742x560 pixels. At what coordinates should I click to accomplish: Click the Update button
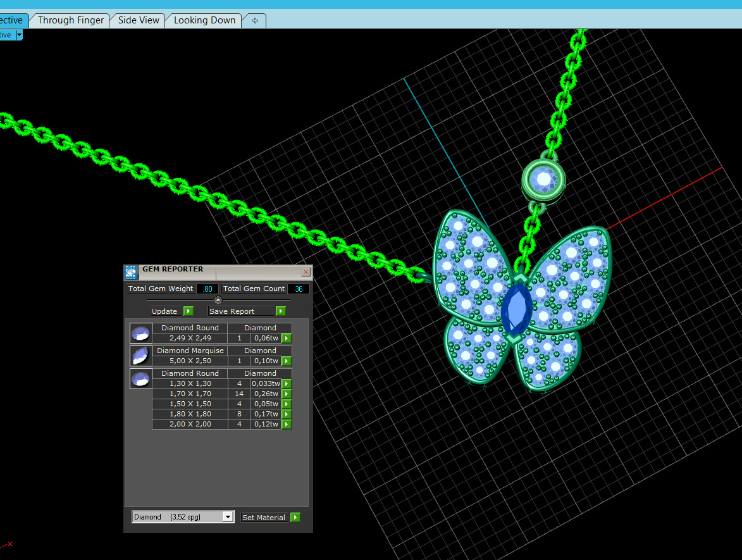[164, 311]
